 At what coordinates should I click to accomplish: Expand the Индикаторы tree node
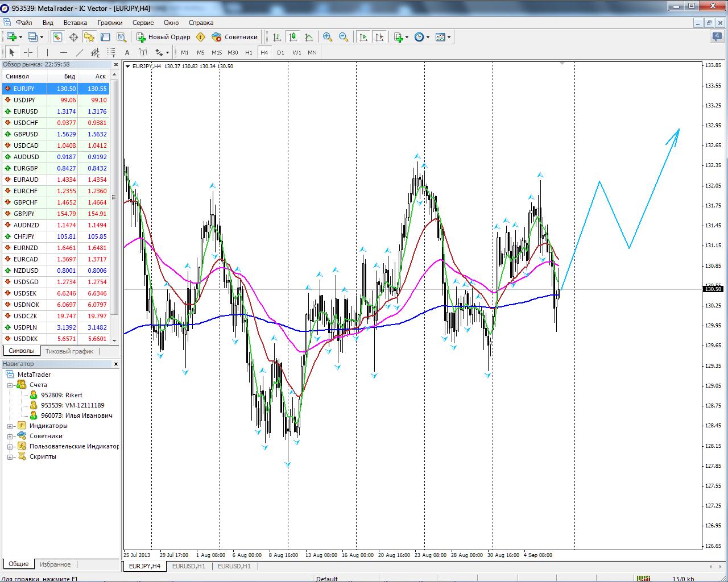point(10,426)
